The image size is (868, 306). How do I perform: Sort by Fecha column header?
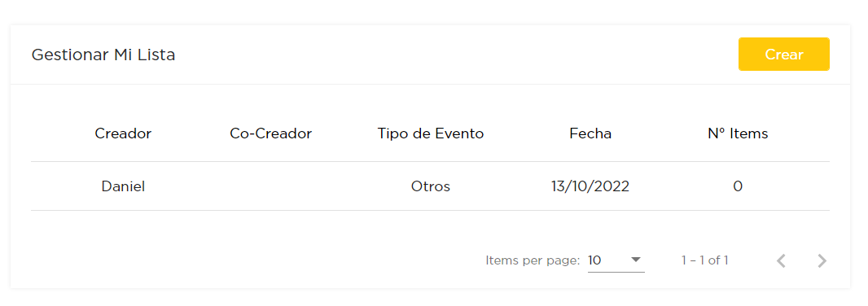(590, 133)
